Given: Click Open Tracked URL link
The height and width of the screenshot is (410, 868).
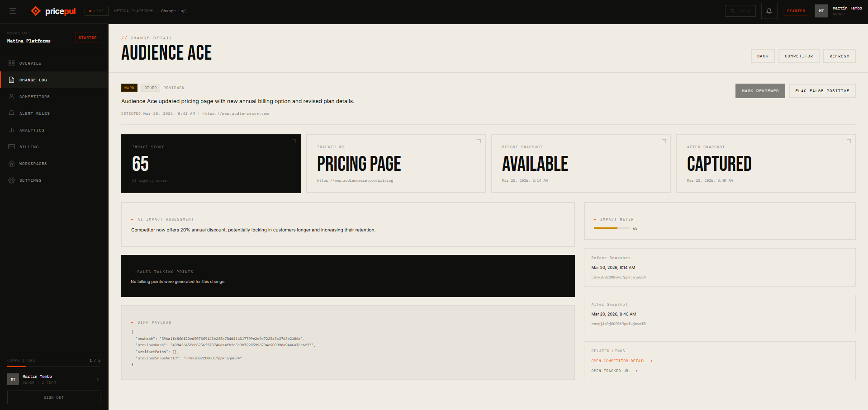Looking at the screenshot, I should click(x=614, y=371).
